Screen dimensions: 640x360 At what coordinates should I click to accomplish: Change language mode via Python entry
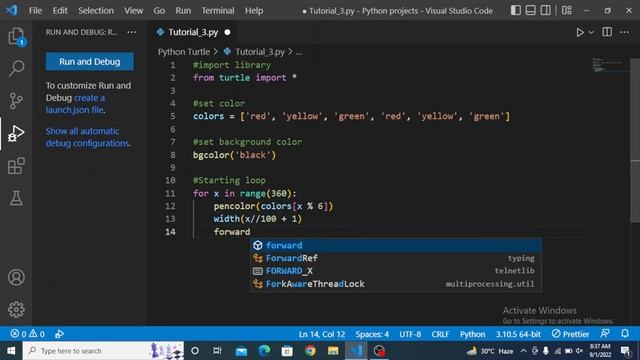point(472,334)
